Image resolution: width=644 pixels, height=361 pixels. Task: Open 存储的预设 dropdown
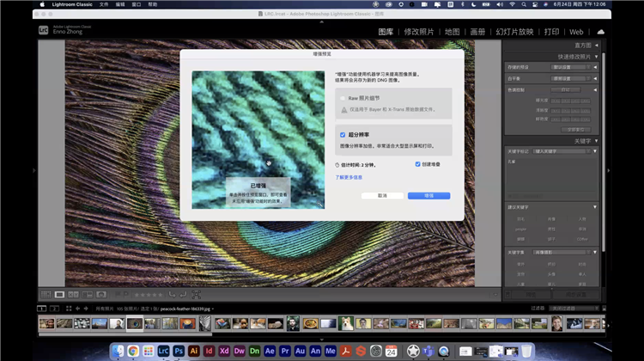point(571,67)
